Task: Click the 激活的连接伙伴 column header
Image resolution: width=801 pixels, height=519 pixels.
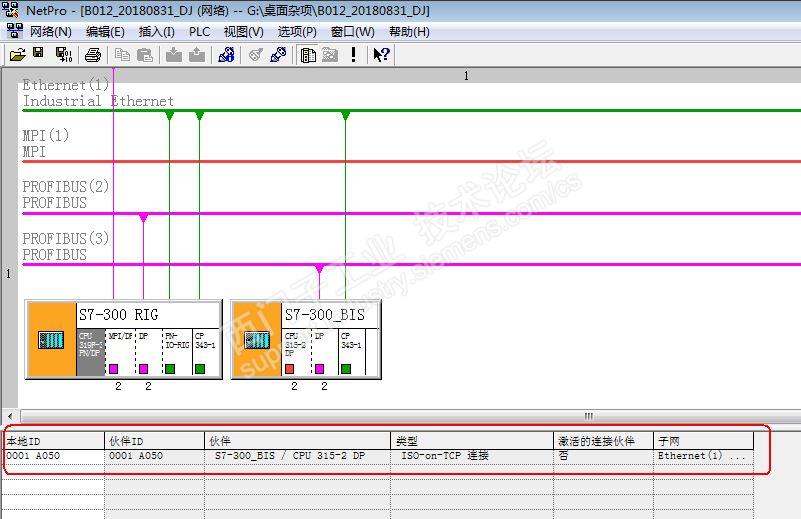Action: coord(603,441)
